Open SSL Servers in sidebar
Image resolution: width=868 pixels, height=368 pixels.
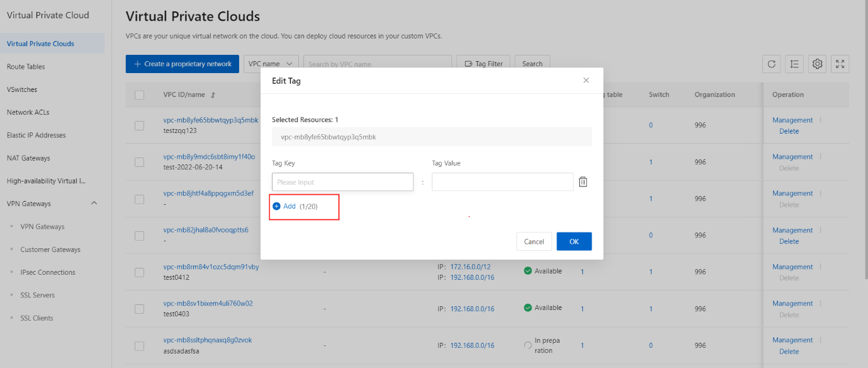[37, 295]
